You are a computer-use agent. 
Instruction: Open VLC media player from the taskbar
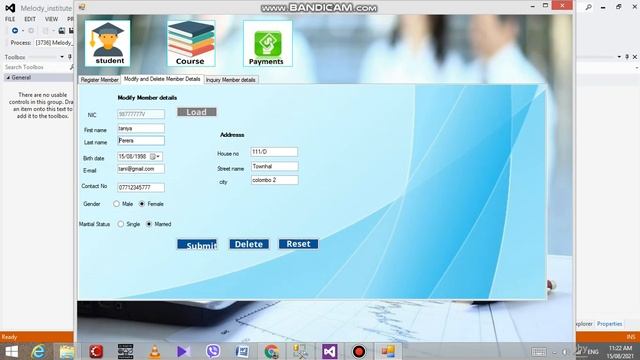155,351
